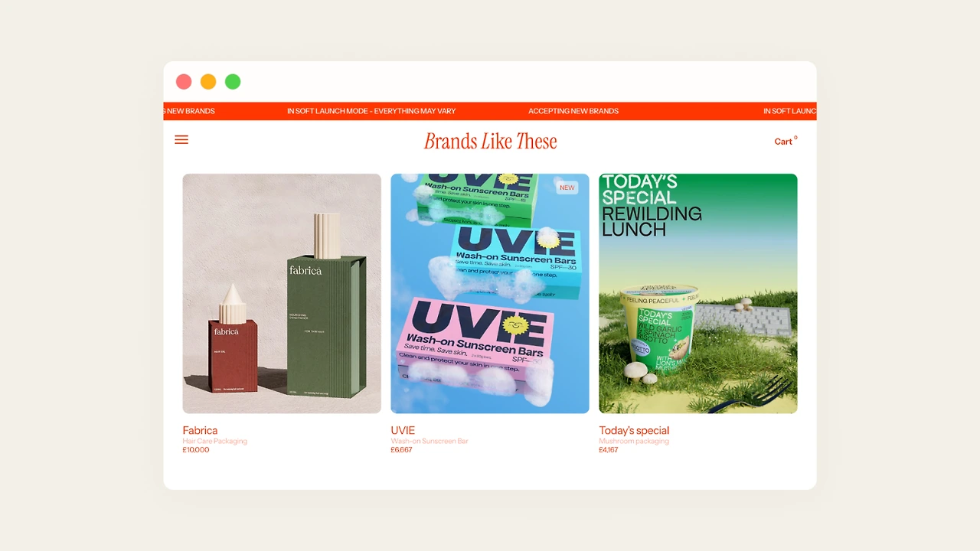This screenshot has width=980, height=551.
Task: Click the Fabrica £10,000 price
Action: click(196, 450)
